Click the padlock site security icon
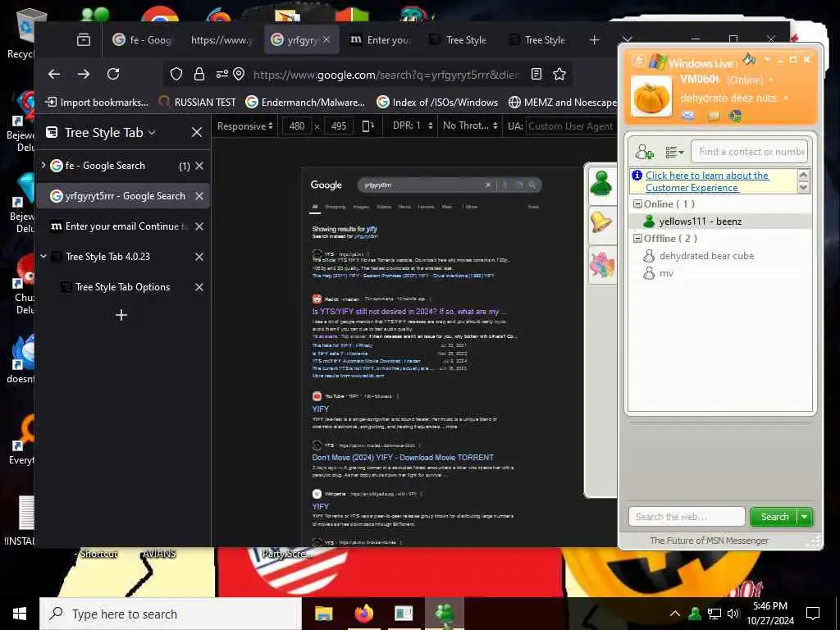Viewport: 840px width, 630px height. pos(199,74)
